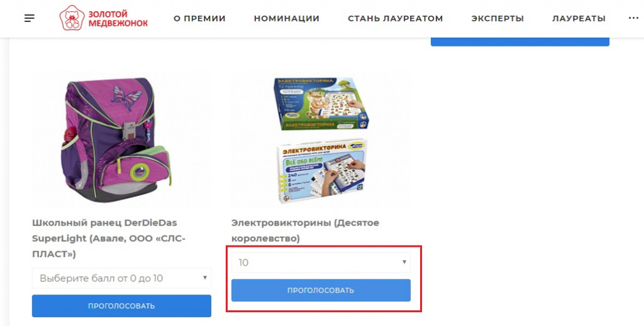644x326 pixels.
Task: Open the purple school backpack image
Action: (x=116, y=139)
